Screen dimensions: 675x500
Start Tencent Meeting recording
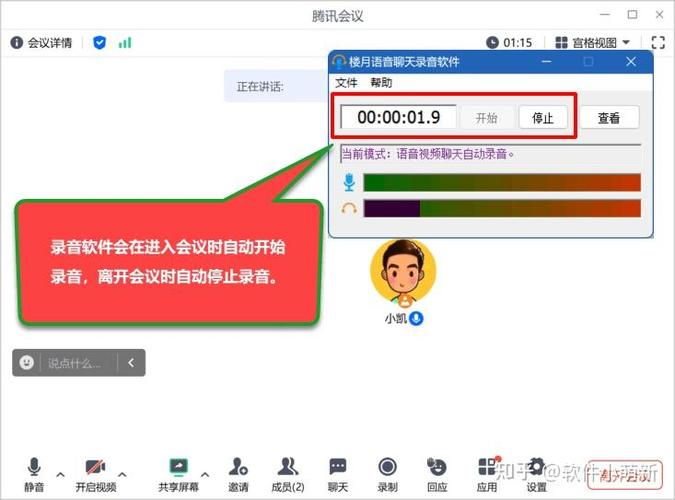click(387, 475)
